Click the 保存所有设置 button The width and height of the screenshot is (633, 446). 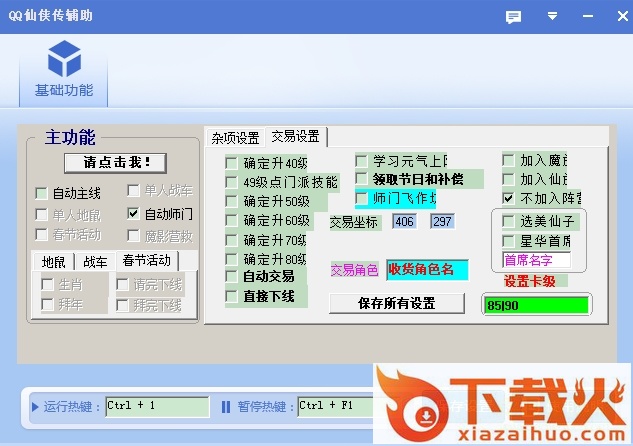397,304
